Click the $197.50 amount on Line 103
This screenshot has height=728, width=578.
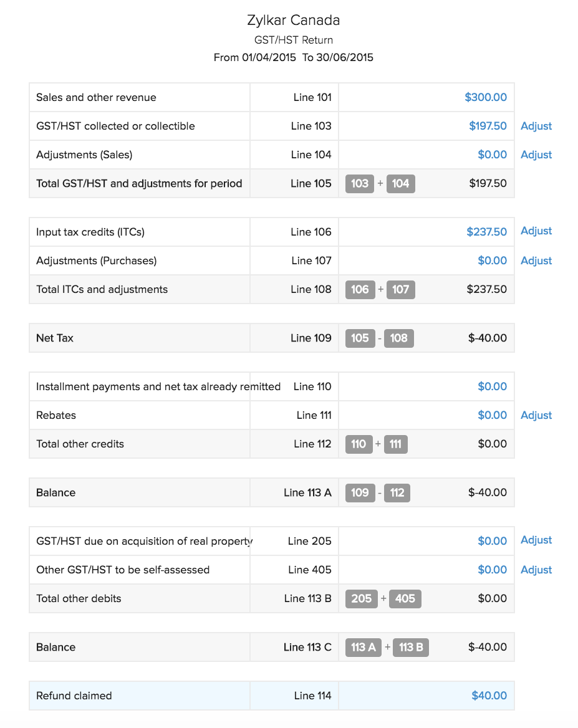click(488, 126)
